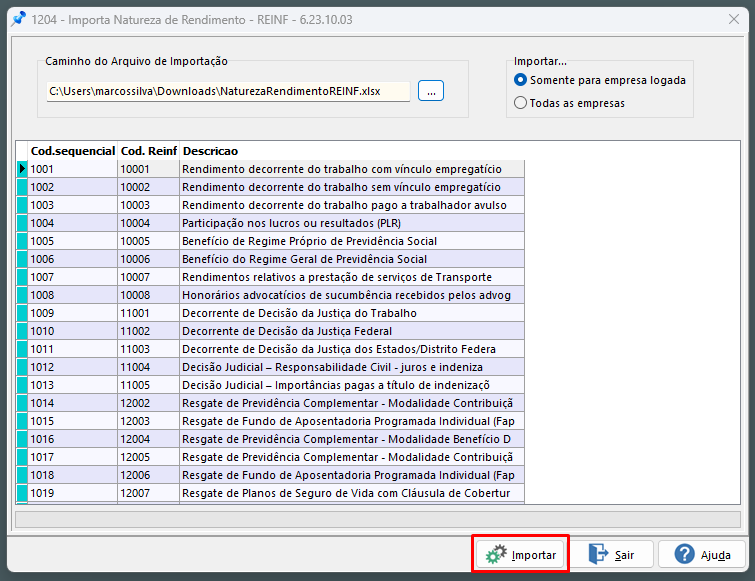Select row 1019 sequence cell
755x581 pixels.
click(x=72, y=493)
